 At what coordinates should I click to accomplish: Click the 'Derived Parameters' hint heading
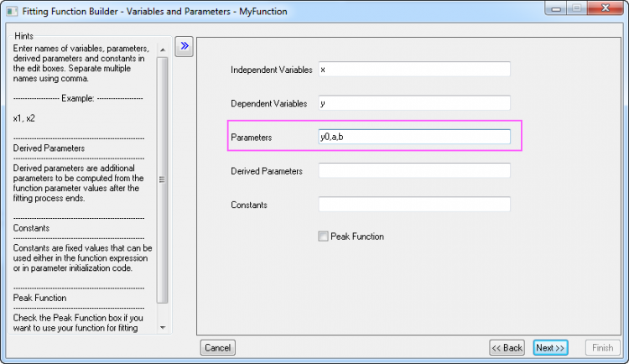[x=49, y=148]
